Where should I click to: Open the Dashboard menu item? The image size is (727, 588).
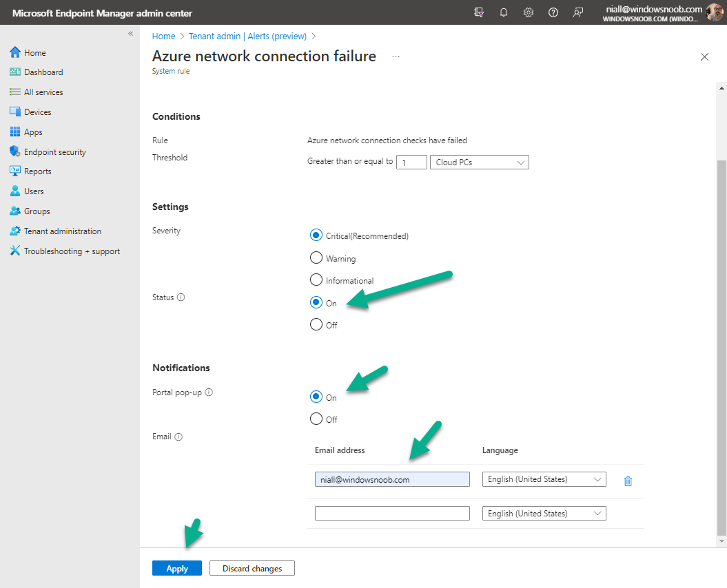pyautogui.click(x=43, y=72)
